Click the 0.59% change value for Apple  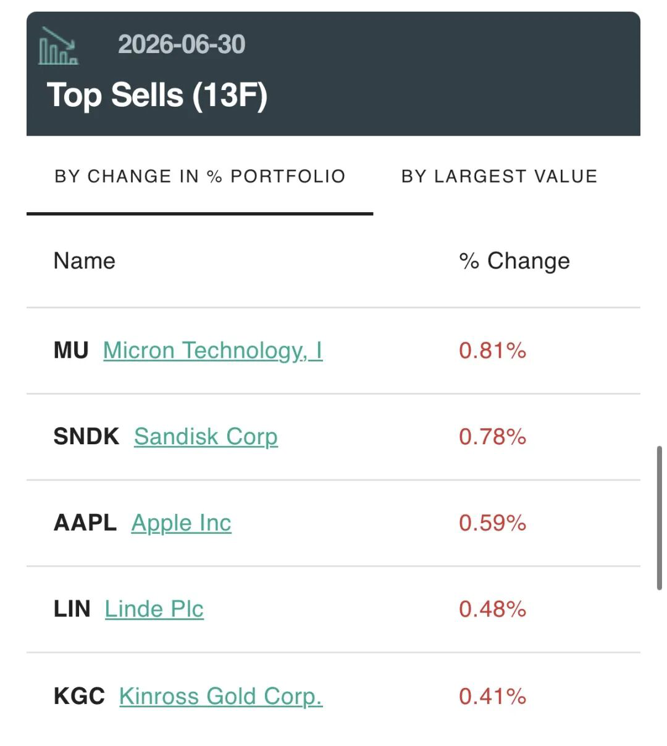(492, 523)
